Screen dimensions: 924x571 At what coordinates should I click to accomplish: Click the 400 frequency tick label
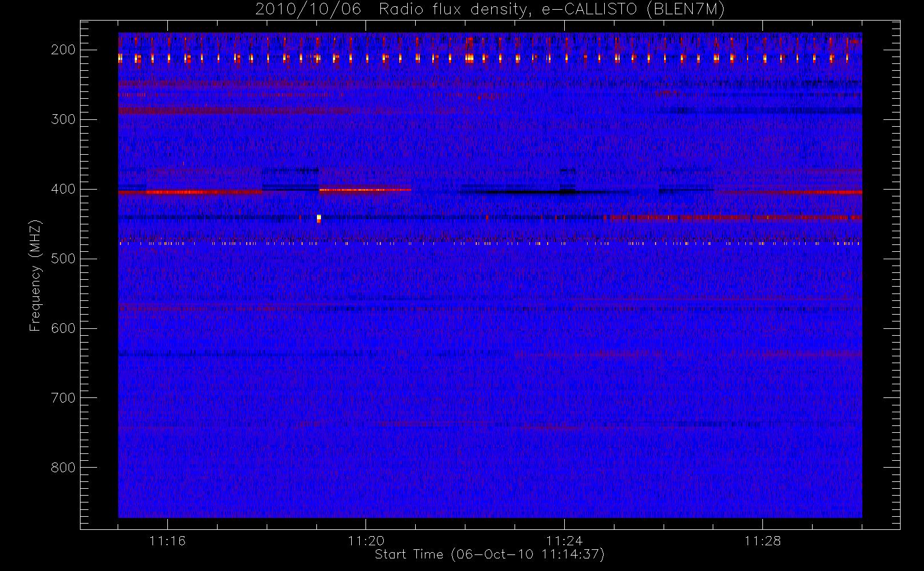(63, 189)
